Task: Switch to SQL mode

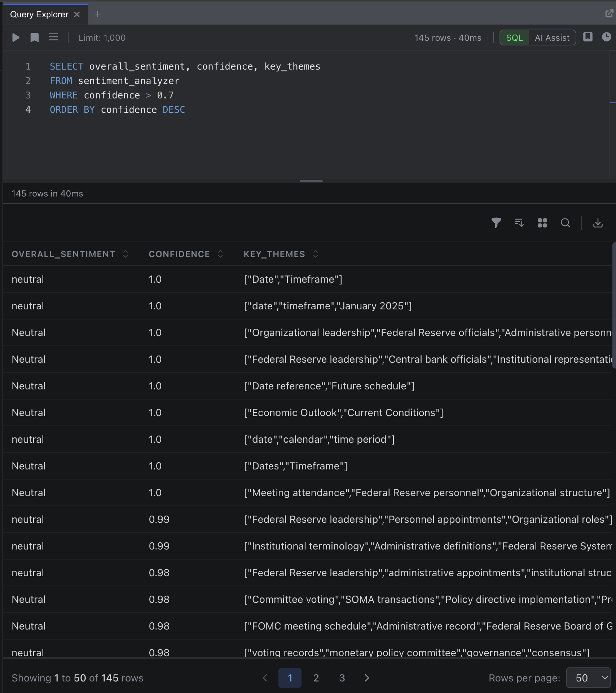Action: click(514, 38)
